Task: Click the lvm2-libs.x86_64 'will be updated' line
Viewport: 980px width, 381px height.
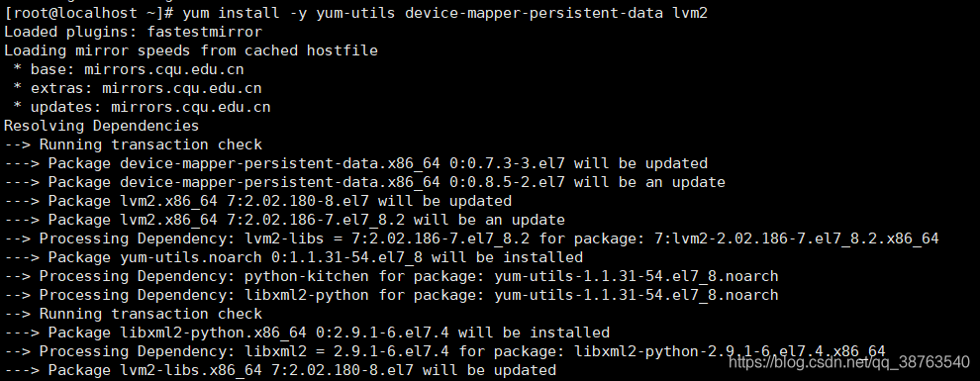Action: [x=280, y=370]
